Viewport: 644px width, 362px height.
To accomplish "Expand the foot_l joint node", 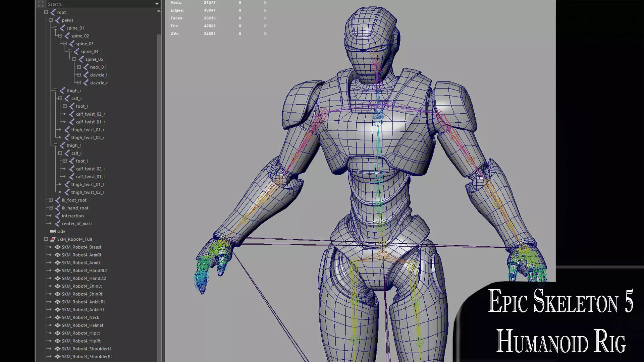I will click(x=65, y=161).
